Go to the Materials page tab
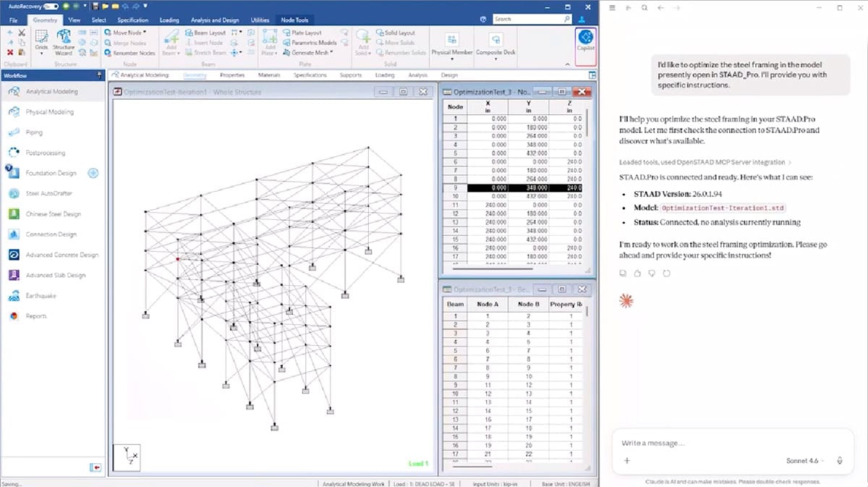This screenshot has width=868, height=487. pos(268,75)
